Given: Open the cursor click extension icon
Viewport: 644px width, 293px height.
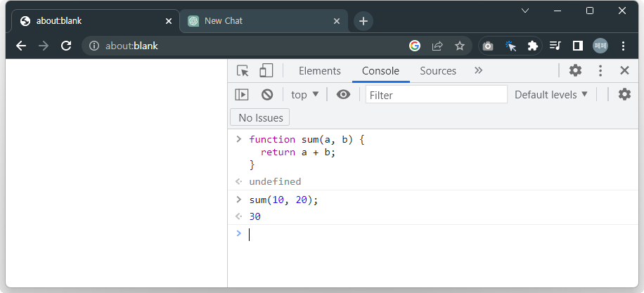Looking at the screenshot, I should pyautogui.click(x=510, y=46).
